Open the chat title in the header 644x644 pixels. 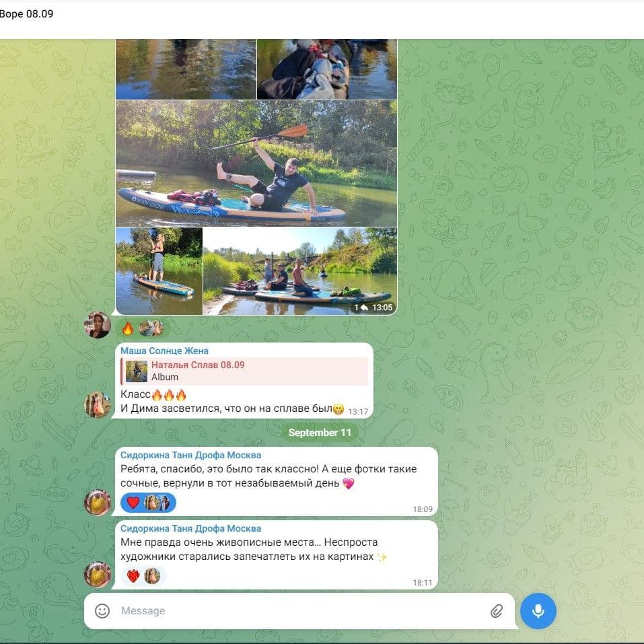pyautogui.click(x=27, y=14)
